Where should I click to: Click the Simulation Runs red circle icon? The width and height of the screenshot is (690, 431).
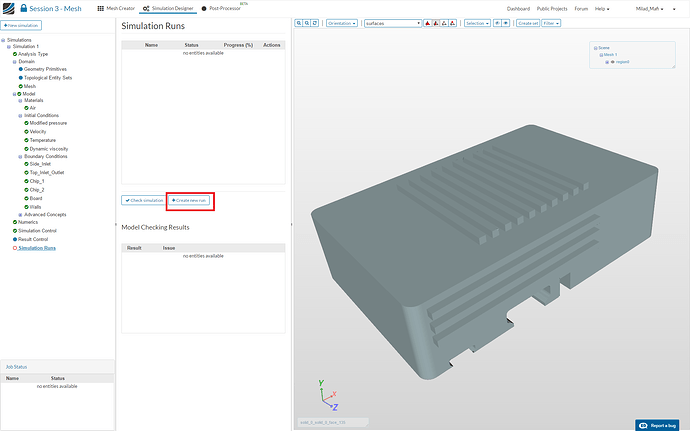click(15, 248)
